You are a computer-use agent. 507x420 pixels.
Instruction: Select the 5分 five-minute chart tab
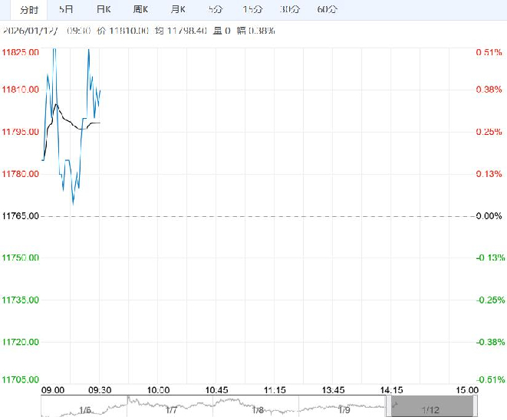(216, 10)
